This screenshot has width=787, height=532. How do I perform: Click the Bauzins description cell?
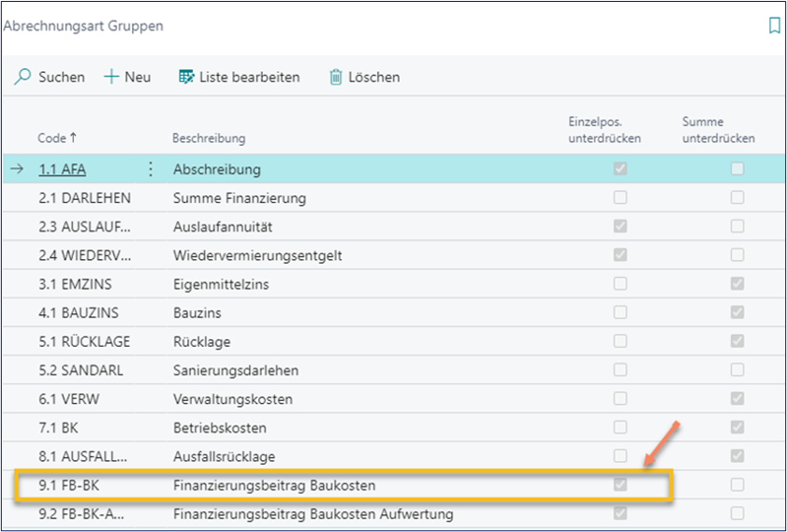coord(197,313)
